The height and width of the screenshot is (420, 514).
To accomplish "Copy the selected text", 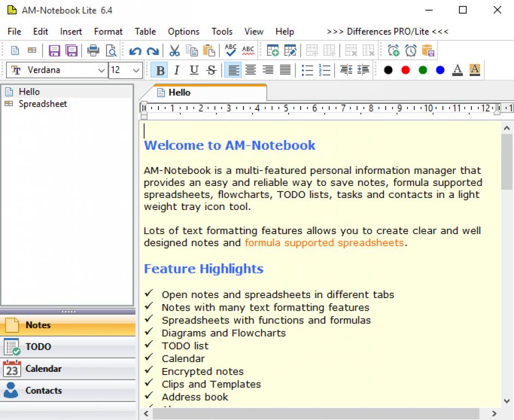I will 192,50.
